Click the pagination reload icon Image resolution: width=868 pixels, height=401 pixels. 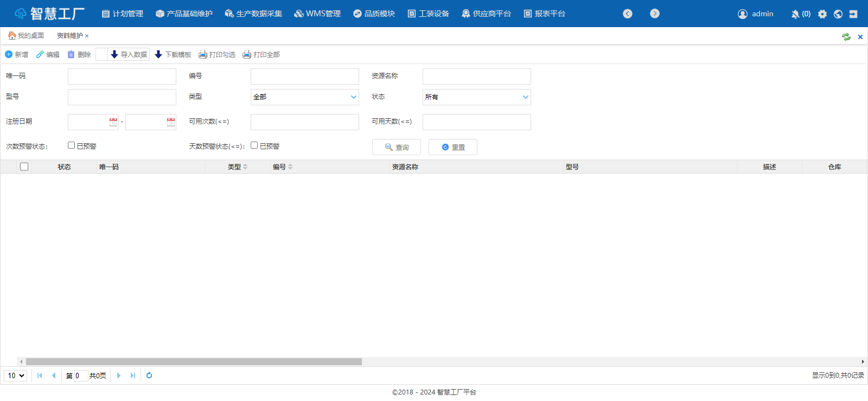pyautogui.click(x=149, y=375)
